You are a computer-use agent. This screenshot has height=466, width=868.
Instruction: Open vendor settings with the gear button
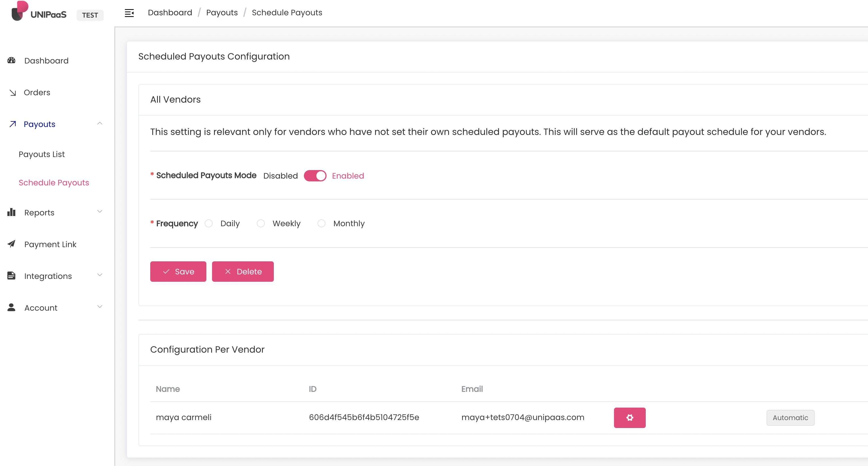click(629, 418)
